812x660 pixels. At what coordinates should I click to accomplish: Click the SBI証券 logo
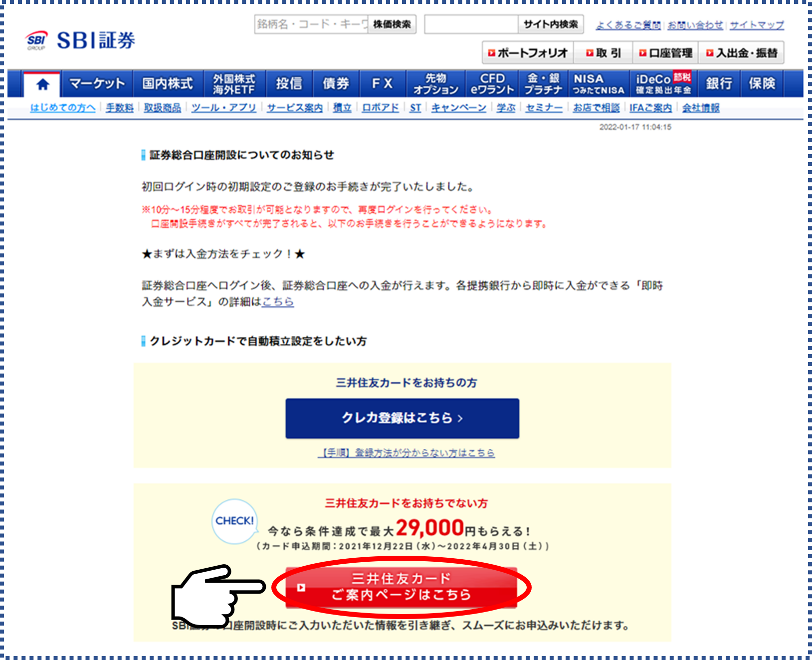(x=80, y=40)
